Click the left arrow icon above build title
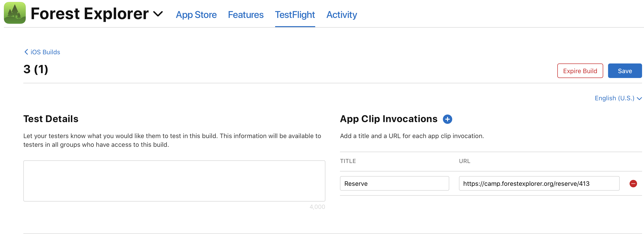 point(26,52)
